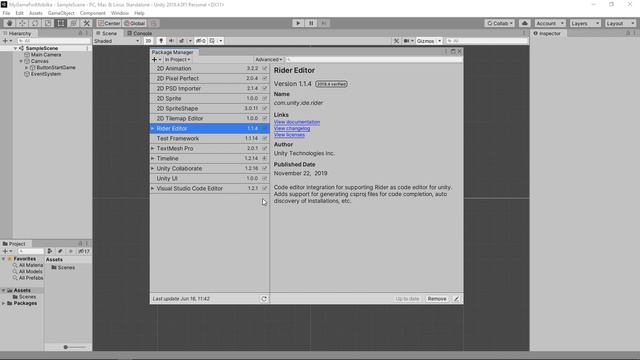Viewport: 640px width, 360px height.
Task: Open the Advanced dropdown in Package Manager
Action: 269,60
